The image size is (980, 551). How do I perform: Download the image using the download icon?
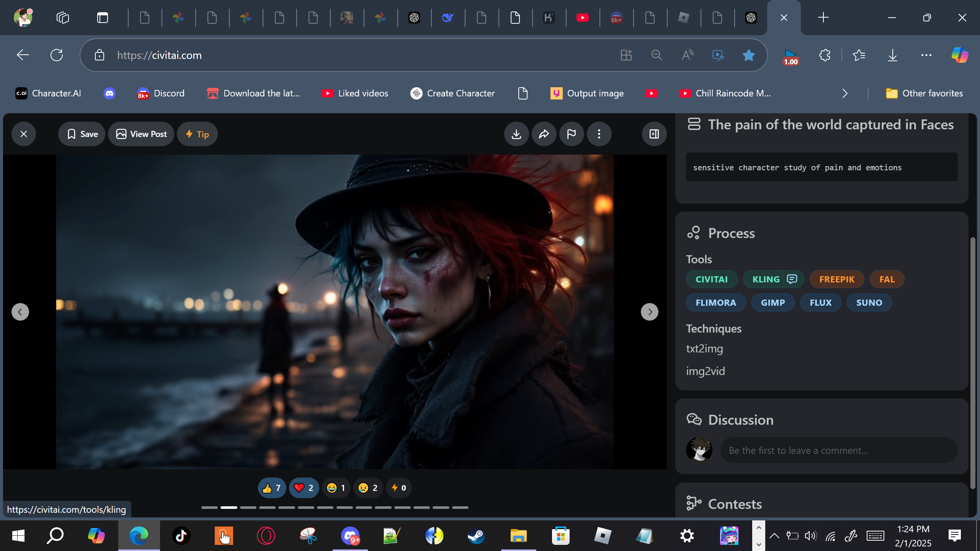[x=516, y=134]
